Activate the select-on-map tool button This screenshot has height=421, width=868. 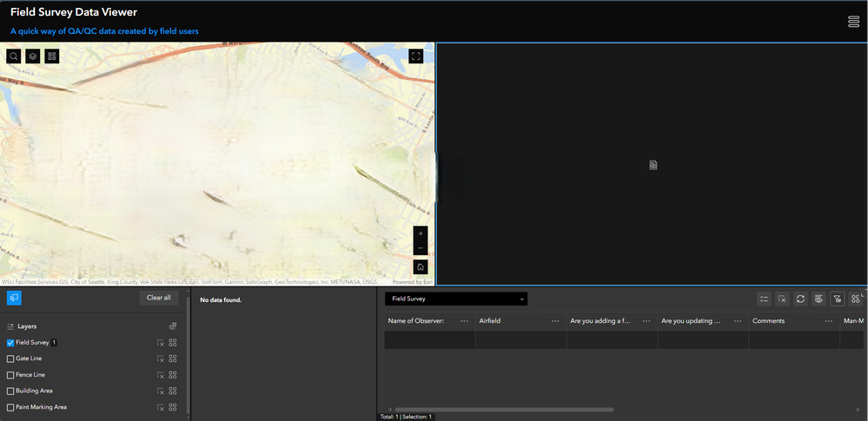[14, 298]
